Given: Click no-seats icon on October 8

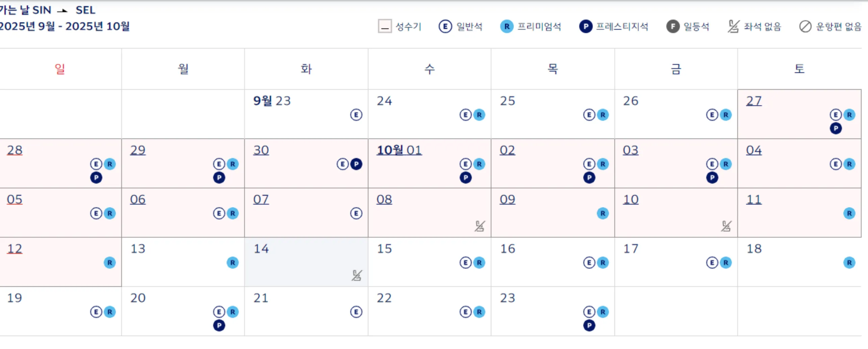Looking at the screenshot, I should [480, 226].
